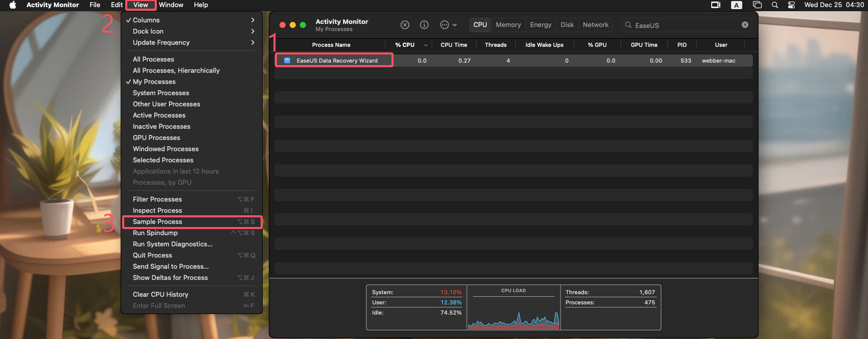
Task: Sort by GPU Time column header
Action: point(644,45)
